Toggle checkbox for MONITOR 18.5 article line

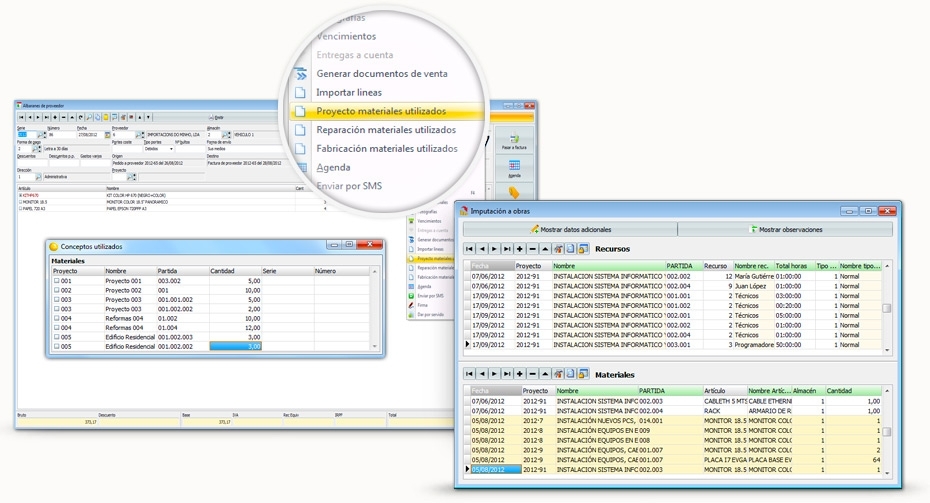[20, 202]
